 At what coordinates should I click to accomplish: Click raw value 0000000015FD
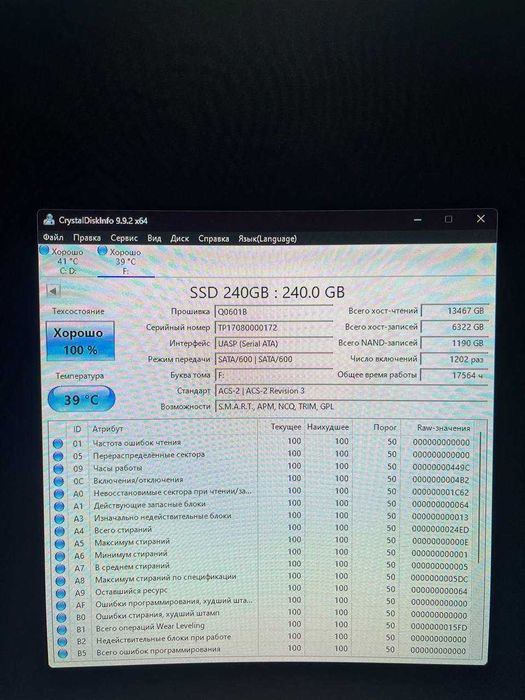(x=439, y=627)
